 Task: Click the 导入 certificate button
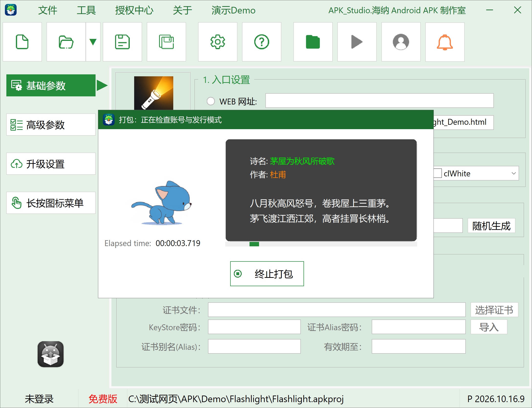click(489, 327)
